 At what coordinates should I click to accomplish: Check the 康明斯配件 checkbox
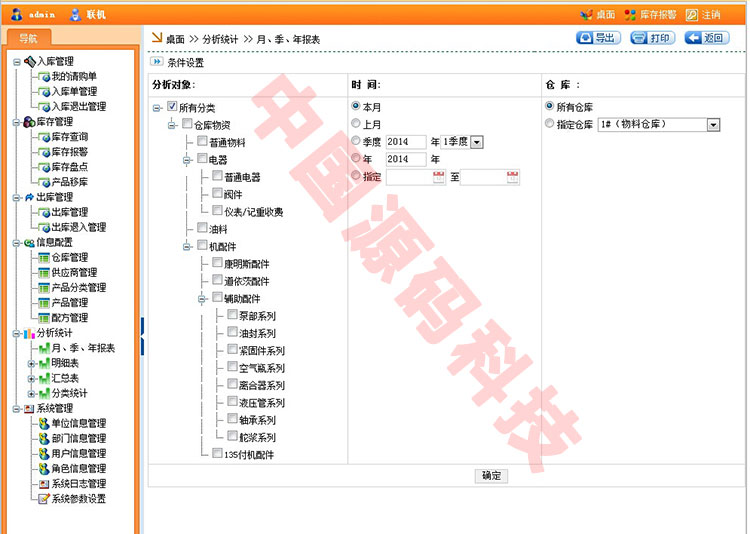pyautogui.click(x=217, y=262)
